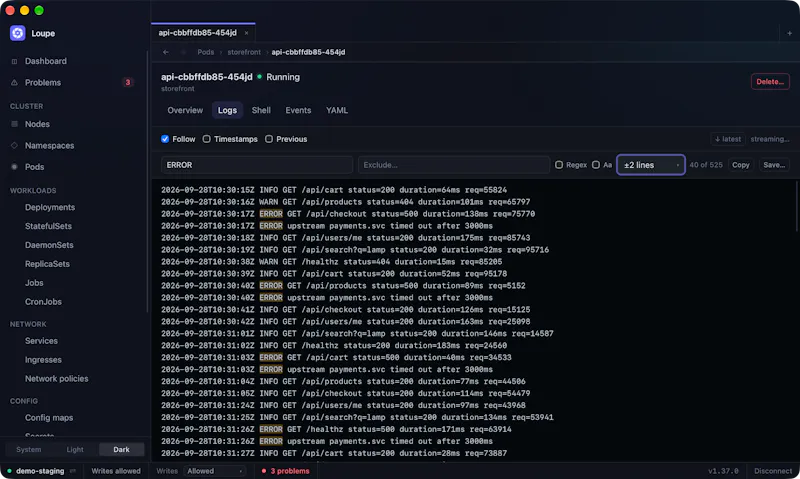Open Services in the sidebar
The height and width of the screenshot is (479, 800).
(x=41, y=341)
